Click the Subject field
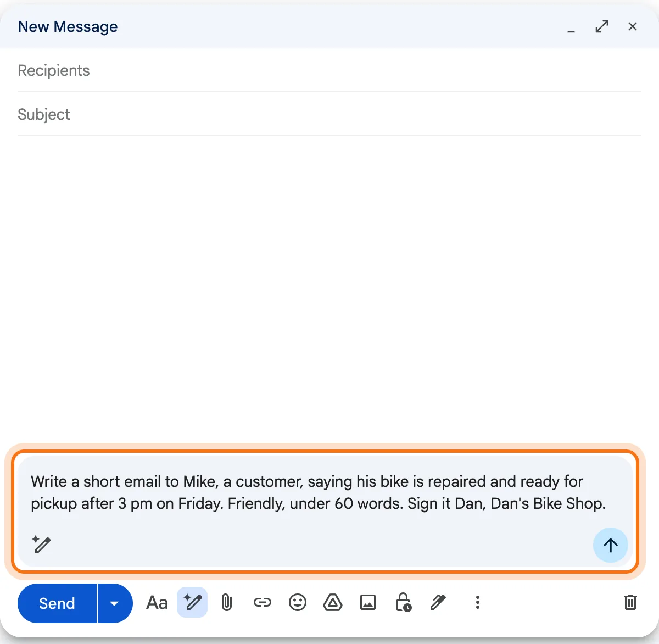 329,114
